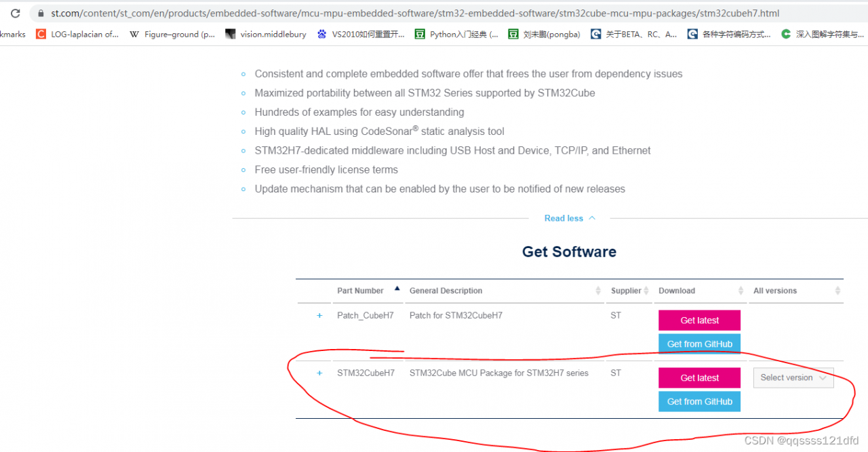868x452 pixels.
Task: Get Patch_CubeH7 from GitHub
Action: tap(699, 344)
